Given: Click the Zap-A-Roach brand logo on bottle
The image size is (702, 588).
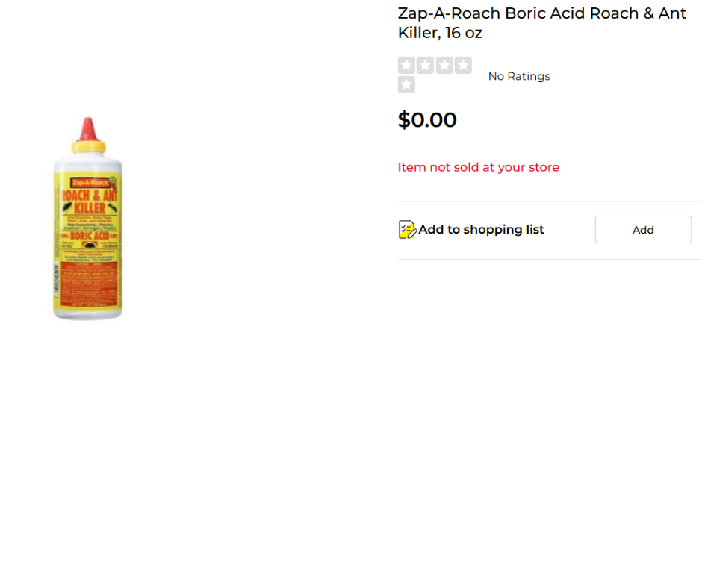Looking at the screenshot, I should pyautogui.click(x=89, y=182).
